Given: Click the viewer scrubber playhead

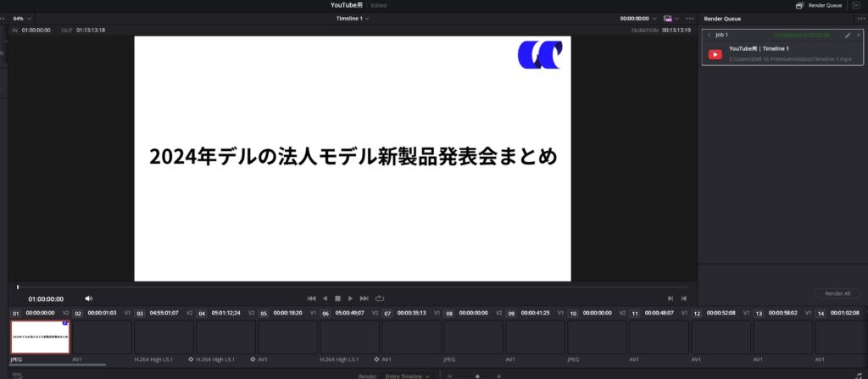Looking at the screenshot, I should click(18, 287).
